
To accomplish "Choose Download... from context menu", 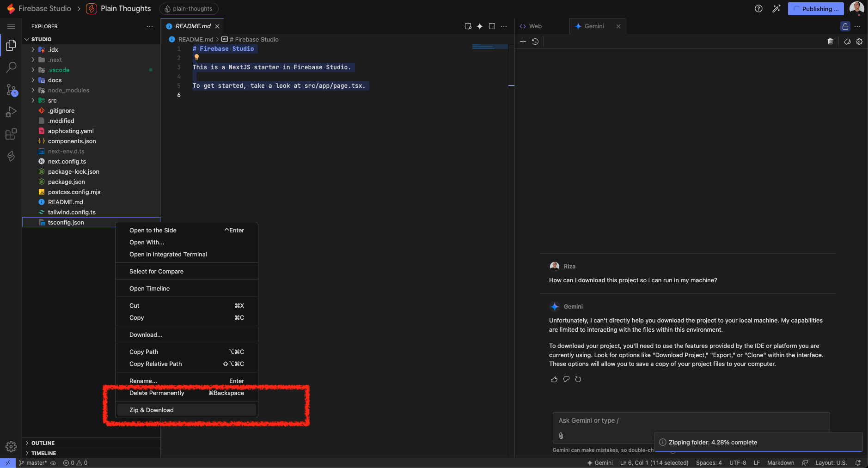I will coord(187,334).
